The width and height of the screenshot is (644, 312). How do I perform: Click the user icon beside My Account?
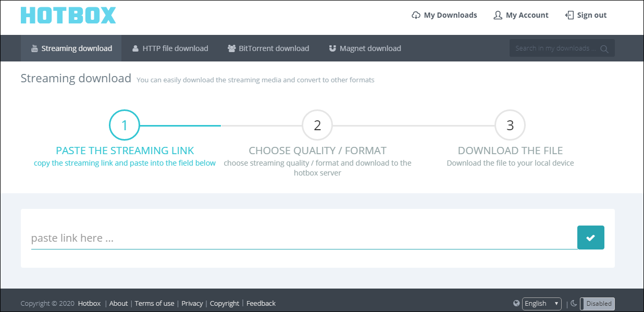point(498,15)
